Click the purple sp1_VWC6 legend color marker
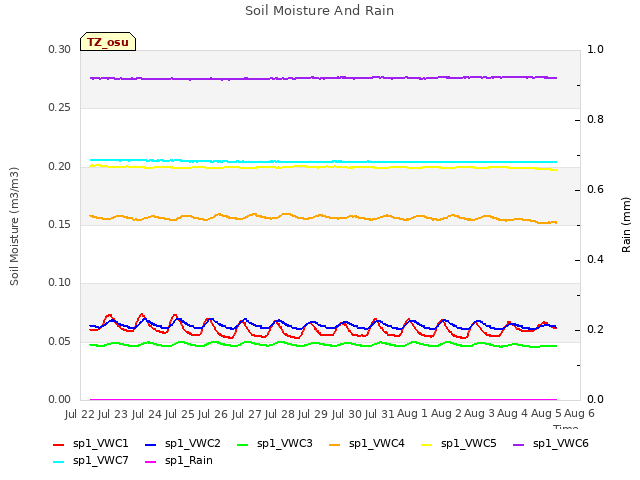The image size is (640, 480). (x=519, y=445)
